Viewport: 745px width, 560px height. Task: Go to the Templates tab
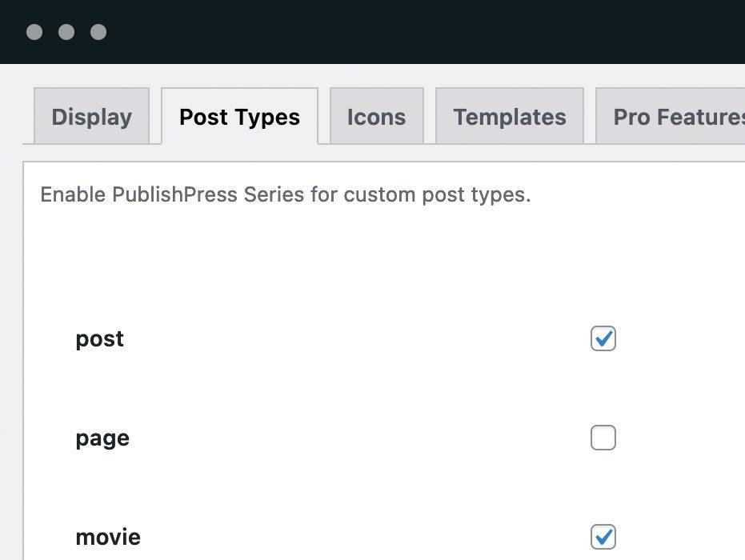(x=509, y=116)
